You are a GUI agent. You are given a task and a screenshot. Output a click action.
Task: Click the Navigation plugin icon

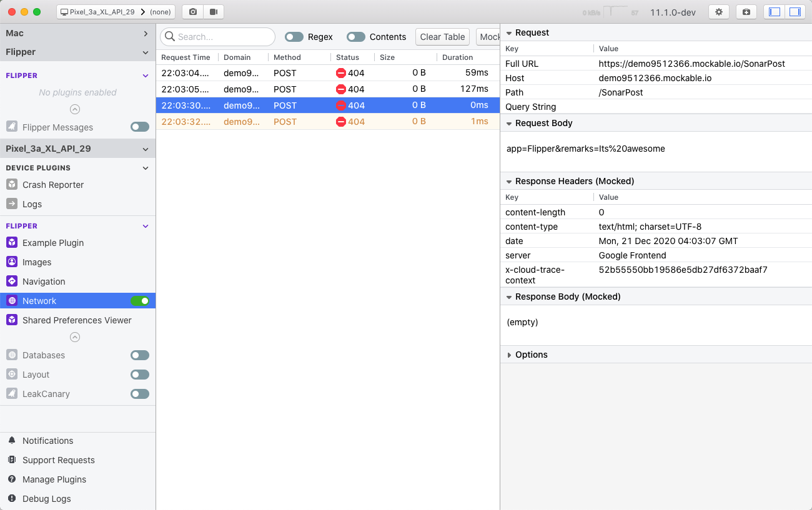tap(11, 282)
